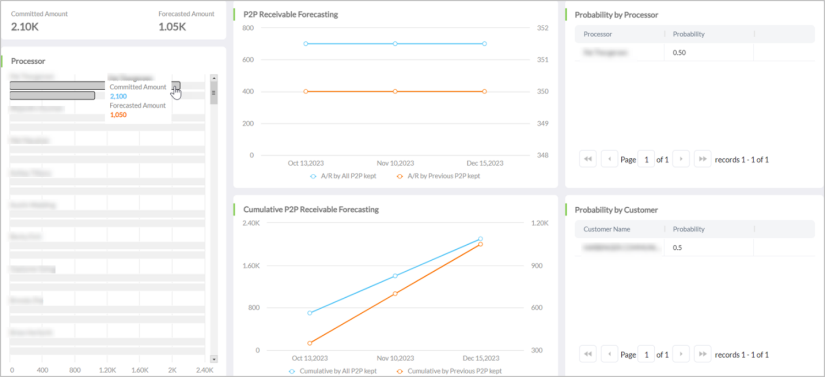Go to first page in Probability by Customer
This screenshot has height=377, width=825.
click(588, 354)
